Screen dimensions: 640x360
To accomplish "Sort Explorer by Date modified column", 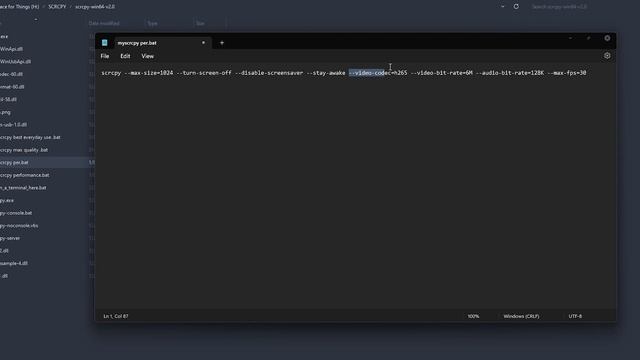I will (104, 23).
